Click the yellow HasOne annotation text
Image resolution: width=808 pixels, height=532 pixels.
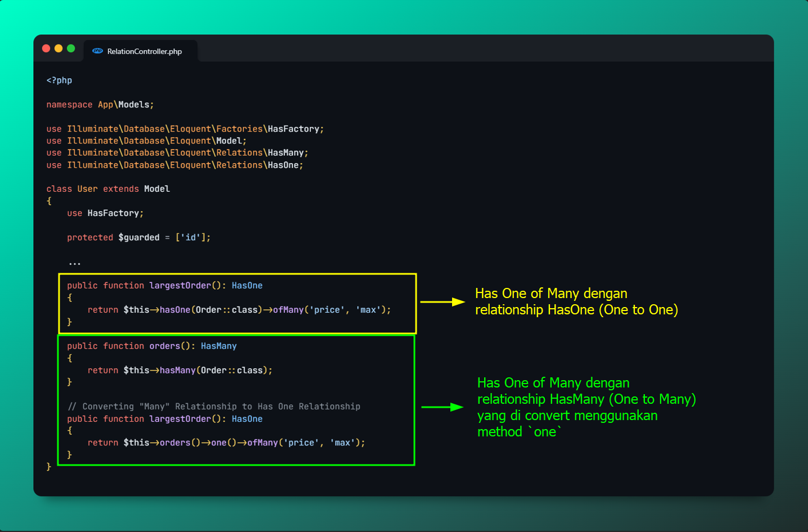pyautogui.click(x=576, y=301)
